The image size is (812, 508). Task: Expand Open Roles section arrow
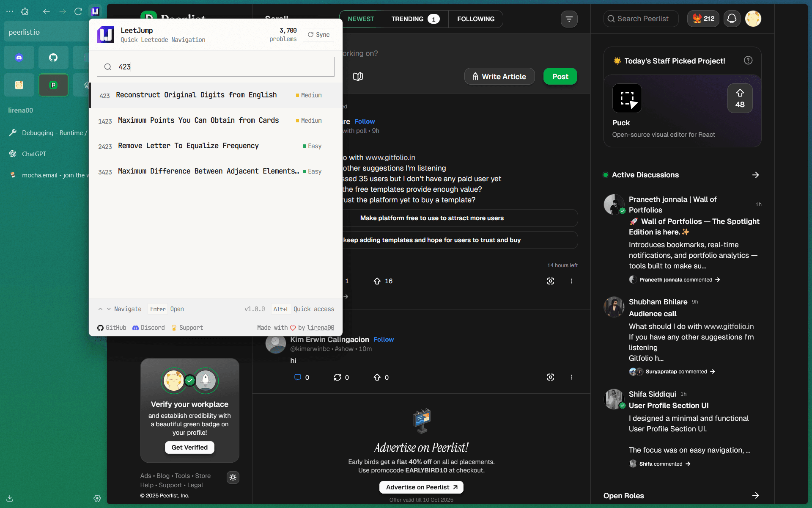tap(755, 495)
